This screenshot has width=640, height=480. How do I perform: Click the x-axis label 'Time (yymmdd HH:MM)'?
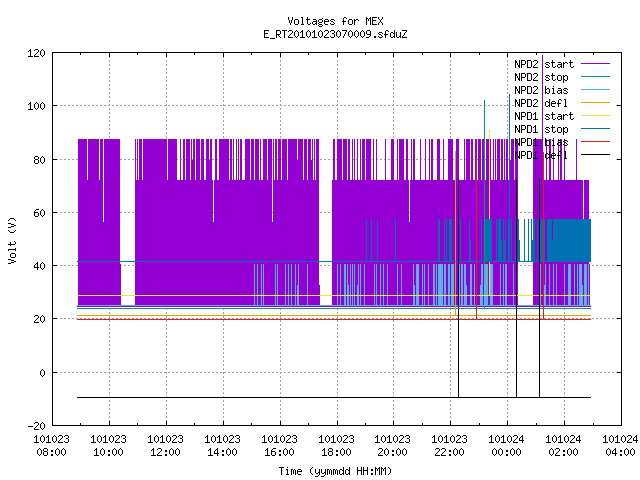coord(335,471)
